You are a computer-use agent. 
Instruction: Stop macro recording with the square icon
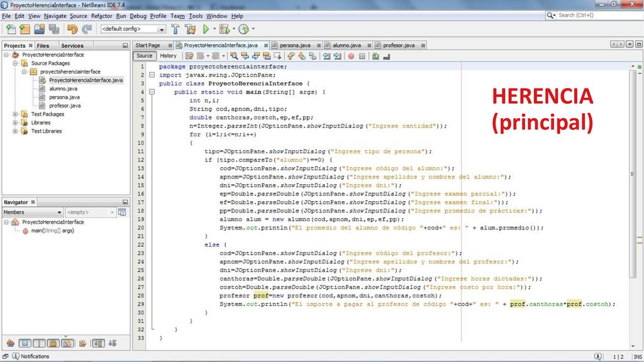[x=362, y=56]
